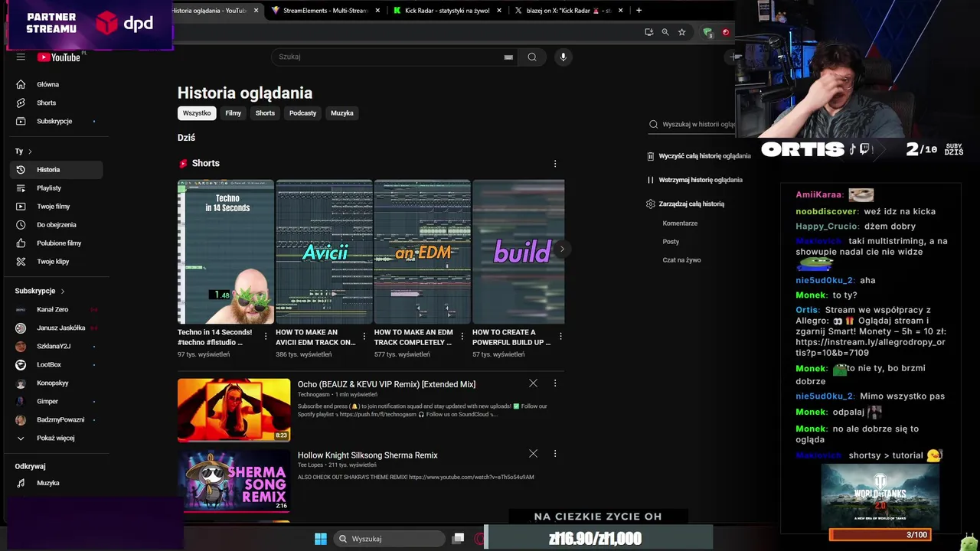Select Wszystko filter chip

tap(197, 112)
